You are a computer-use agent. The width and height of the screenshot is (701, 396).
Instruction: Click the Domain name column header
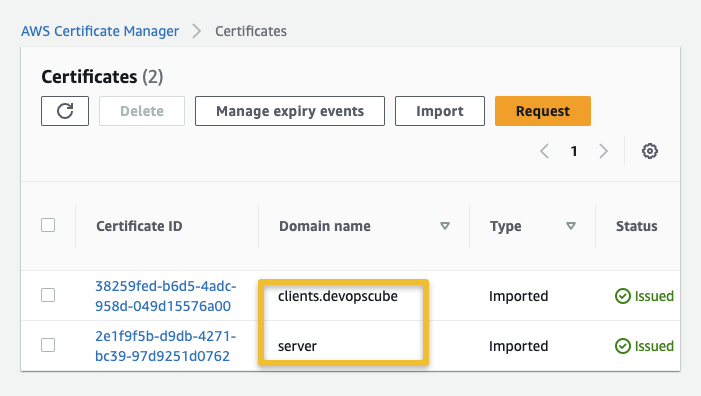pos(325,226)
